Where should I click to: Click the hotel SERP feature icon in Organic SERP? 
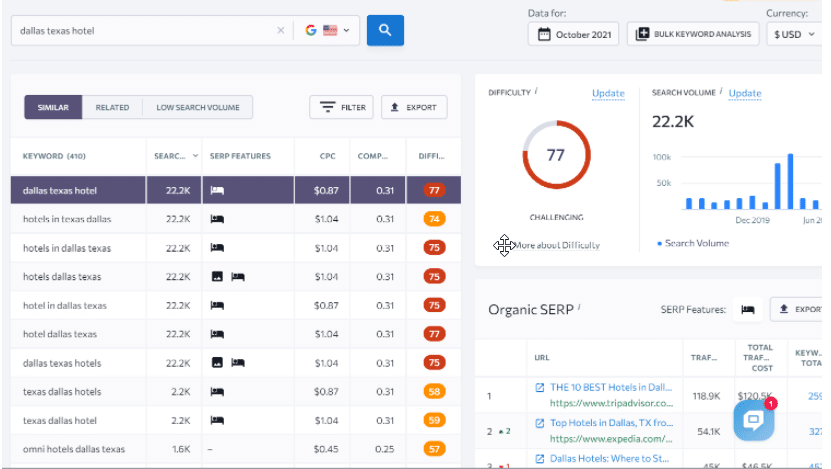747,310
